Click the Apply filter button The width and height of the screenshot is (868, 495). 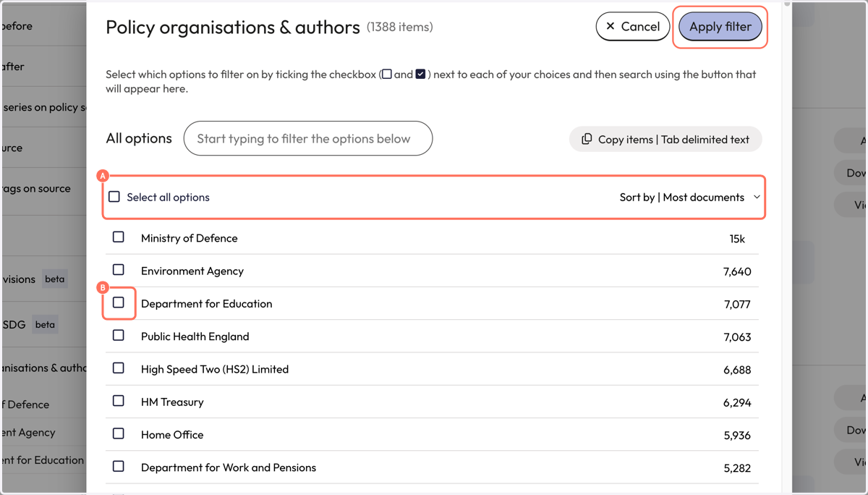click(720, 27)
